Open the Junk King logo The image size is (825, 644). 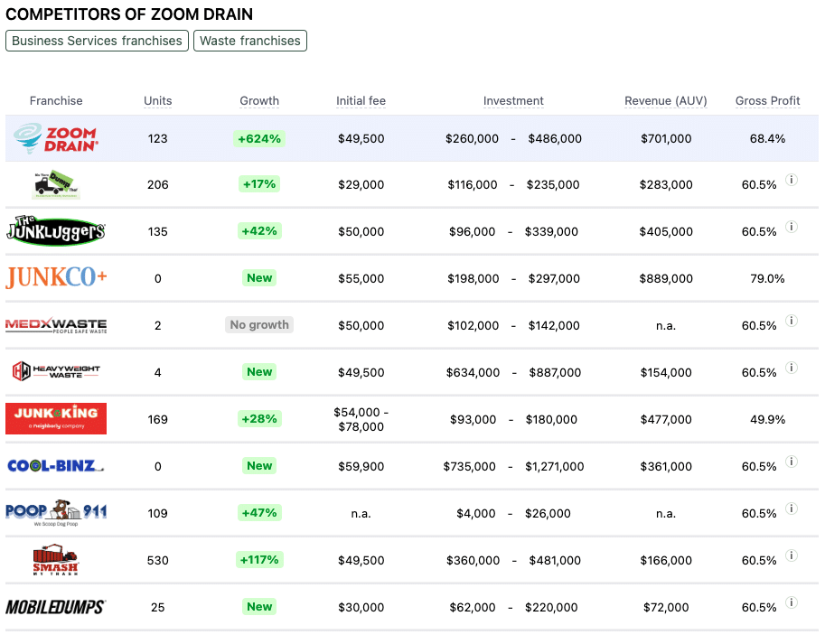56,418
